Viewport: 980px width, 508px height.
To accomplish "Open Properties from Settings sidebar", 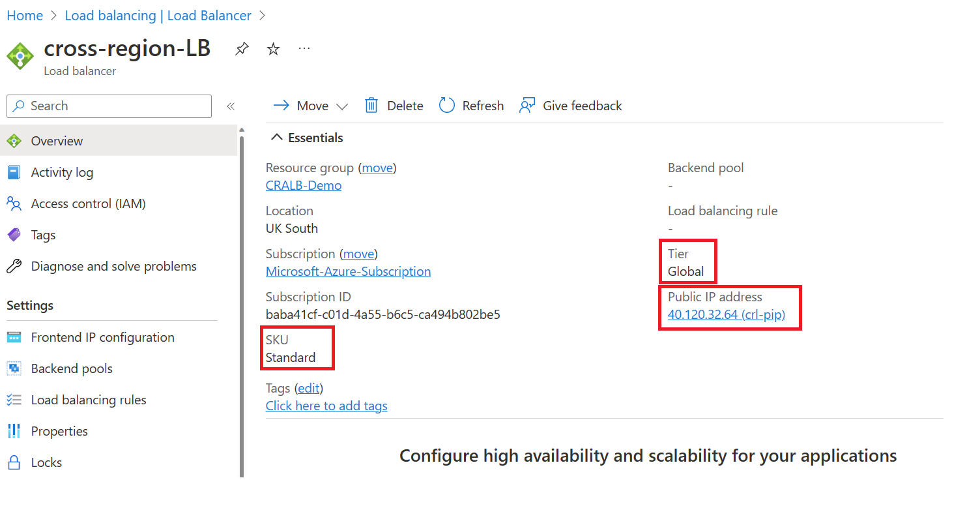I will [x=59, y=430].
